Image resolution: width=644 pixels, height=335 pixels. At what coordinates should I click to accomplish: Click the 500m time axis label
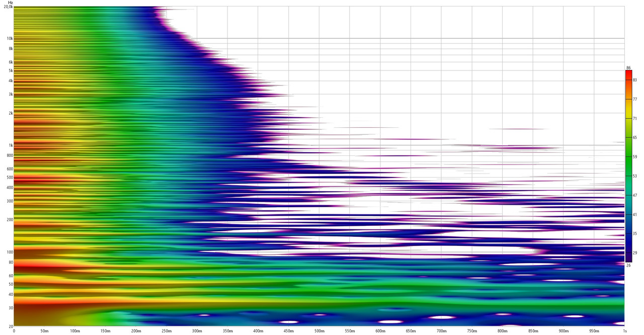click(x=319, y=331)
